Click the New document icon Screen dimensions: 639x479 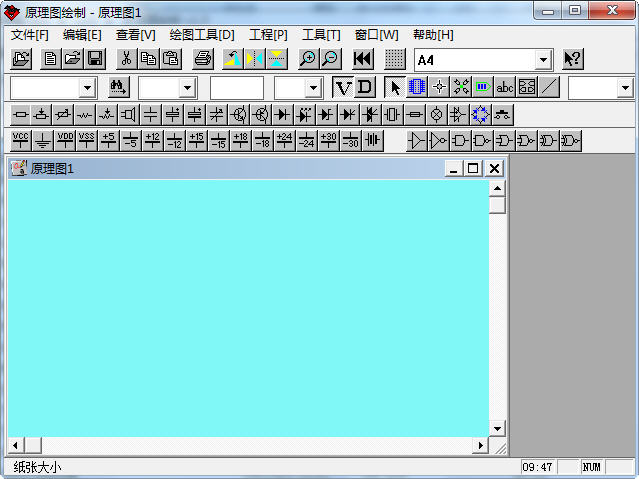click(x=51, y=59)
